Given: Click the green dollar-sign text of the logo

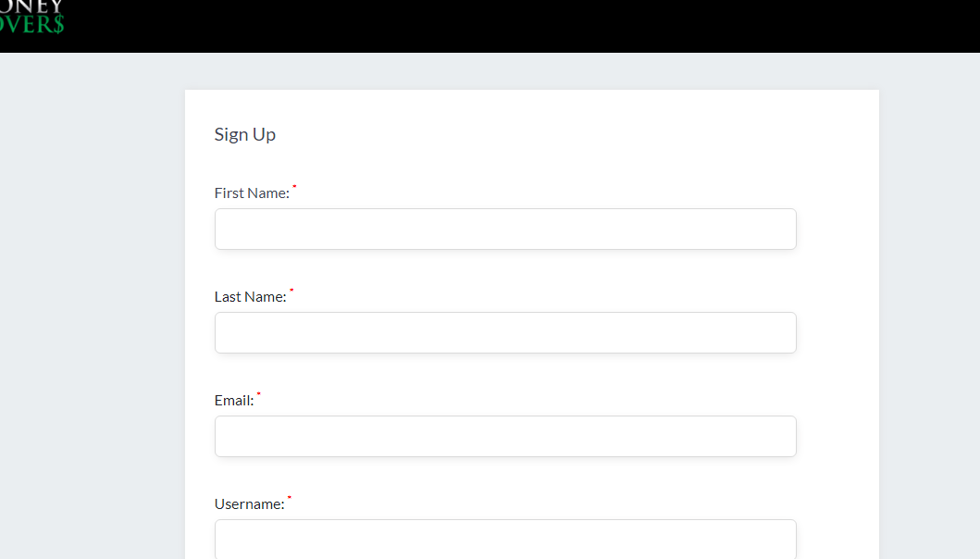Looking at the screenshot, I should 31,24.
